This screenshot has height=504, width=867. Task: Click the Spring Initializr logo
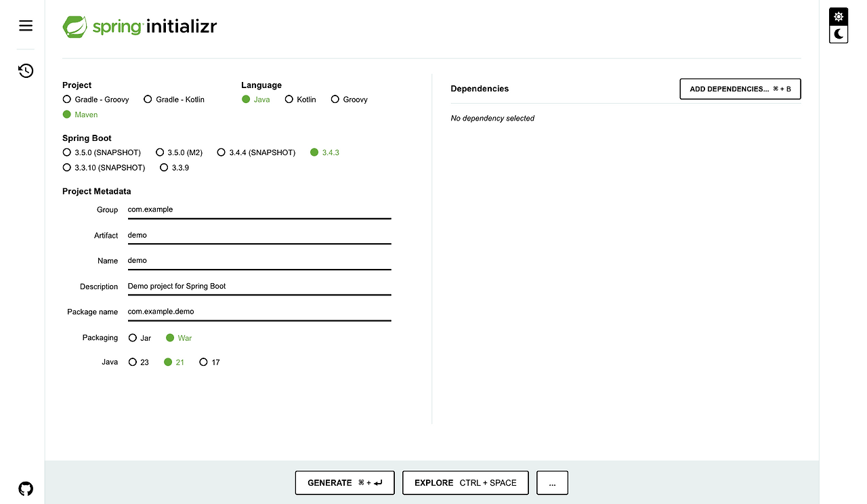[140, 26]
